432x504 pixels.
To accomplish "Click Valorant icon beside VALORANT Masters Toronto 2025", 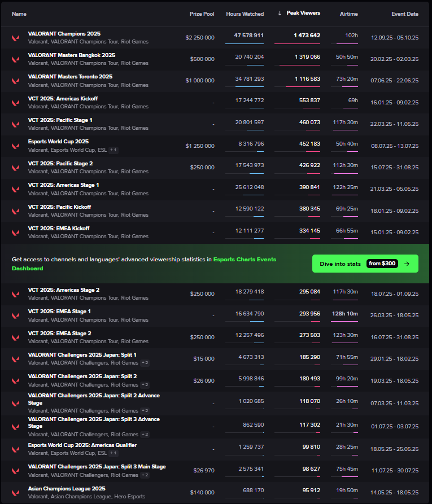I will 15,81.
